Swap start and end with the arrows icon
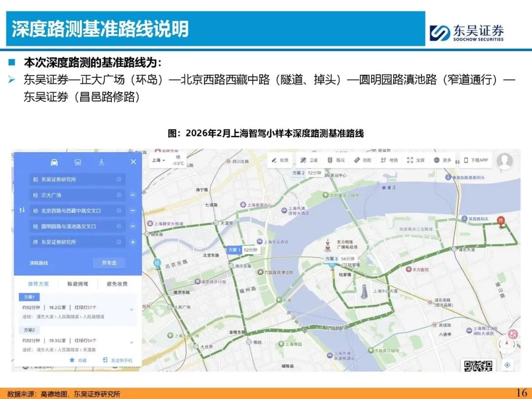Viewport: 532px width, 399px height. pos(22,210)
